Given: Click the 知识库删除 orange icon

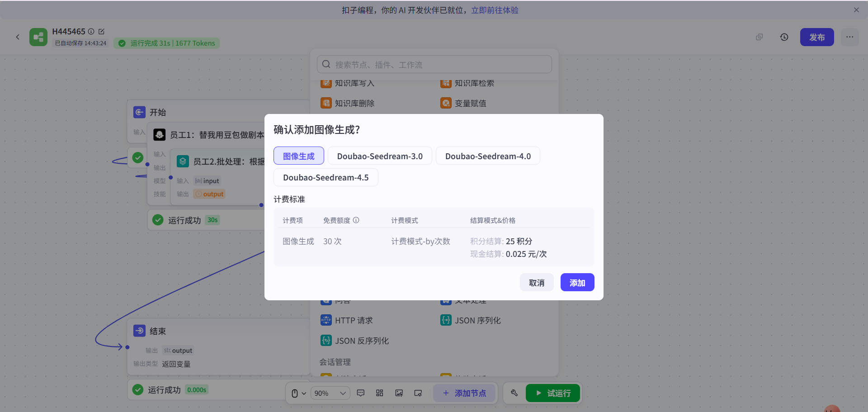Looking at the screenshot, I should (x=326, y=103).
